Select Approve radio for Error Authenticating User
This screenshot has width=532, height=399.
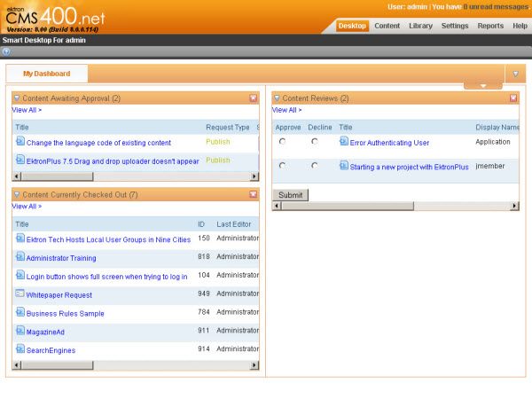(x=282, y=142)
